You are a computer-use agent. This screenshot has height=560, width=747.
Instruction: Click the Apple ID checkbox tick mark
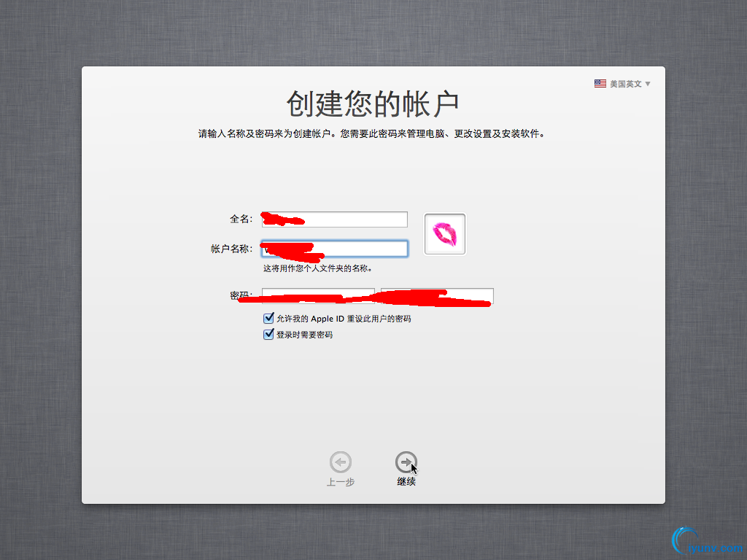(x=269, y=318)
